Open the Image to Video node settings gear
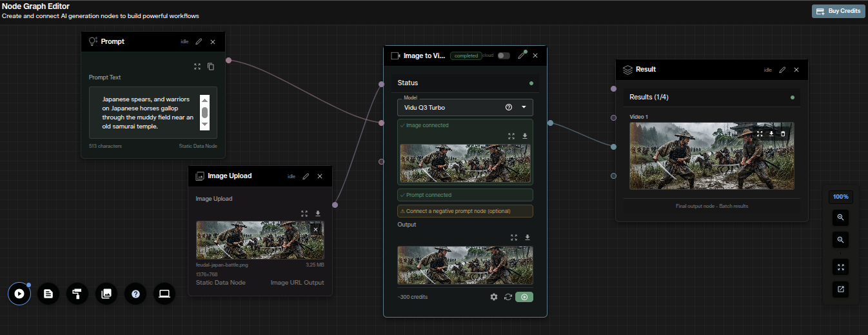Viewport: 868px width, 335px height. click(x=494, y=297)
